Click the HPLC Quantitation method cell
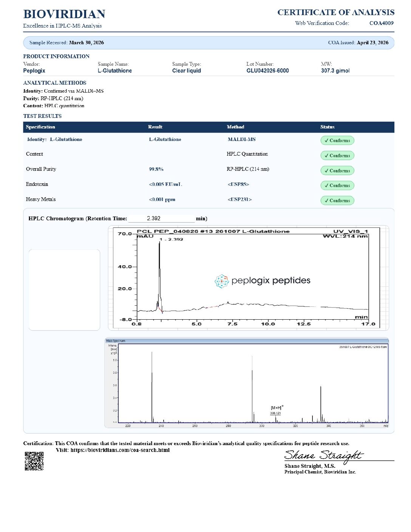The image size is (411, 532). pos(247,154)
